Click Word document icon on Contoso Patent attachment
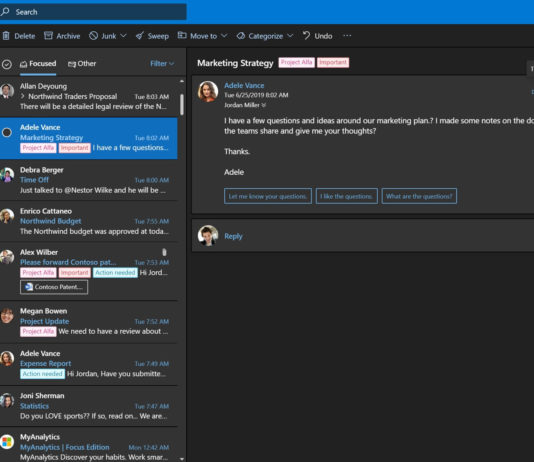Image resolution: width=534 pixels, height=462 pixels. coord(29,287)
